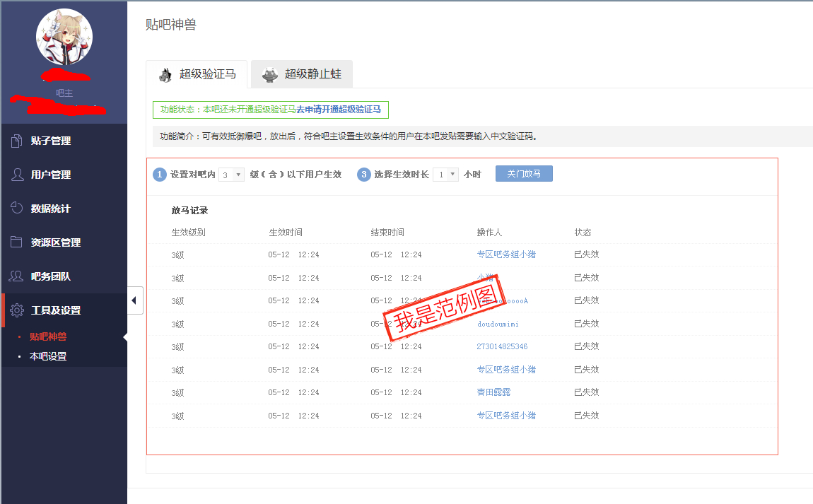Screen dimensions: 813x504
Task: Open 专区吧务组小猪 link in last record row
Action: (x=506, y=416)
